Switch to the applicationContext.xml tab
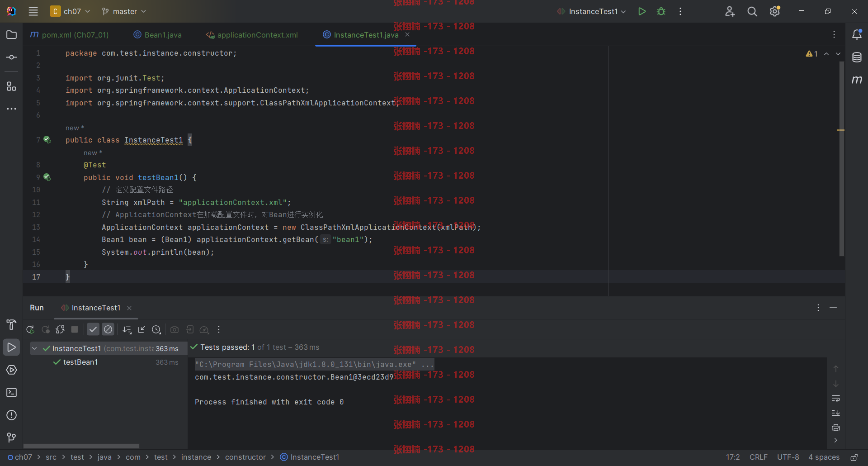868x466 pixels. click(252, 35)
